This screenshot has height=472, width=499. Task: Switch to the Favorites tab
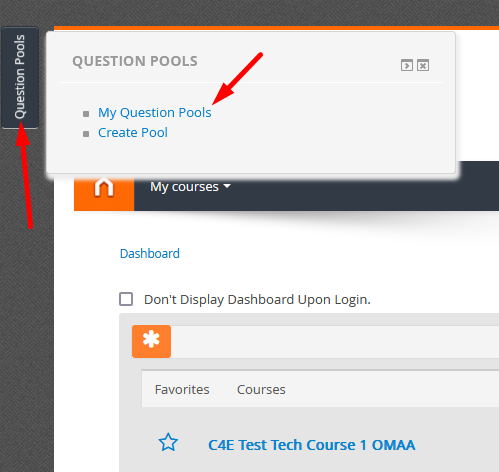182,389
